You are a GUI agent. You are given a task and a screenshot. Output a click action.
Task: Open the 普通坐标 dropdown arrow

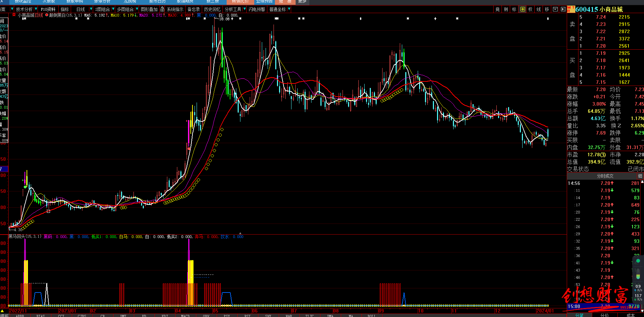[289, 9]
